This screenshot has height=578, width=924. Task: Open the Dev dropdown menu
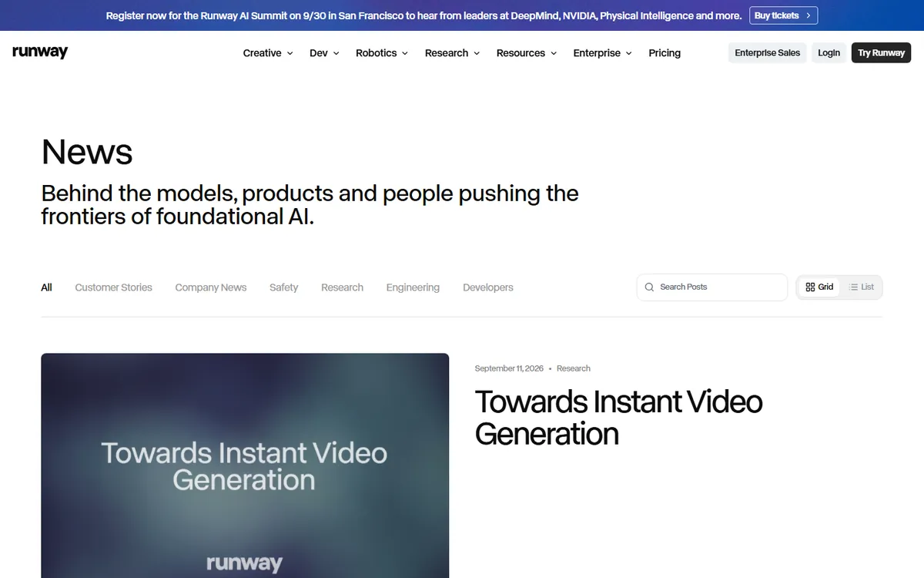324,53
